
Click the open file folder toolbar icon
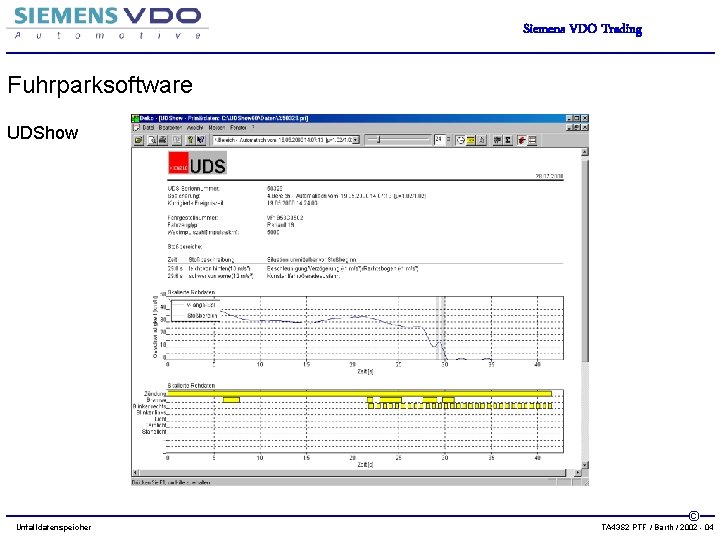tap(138, 140)
